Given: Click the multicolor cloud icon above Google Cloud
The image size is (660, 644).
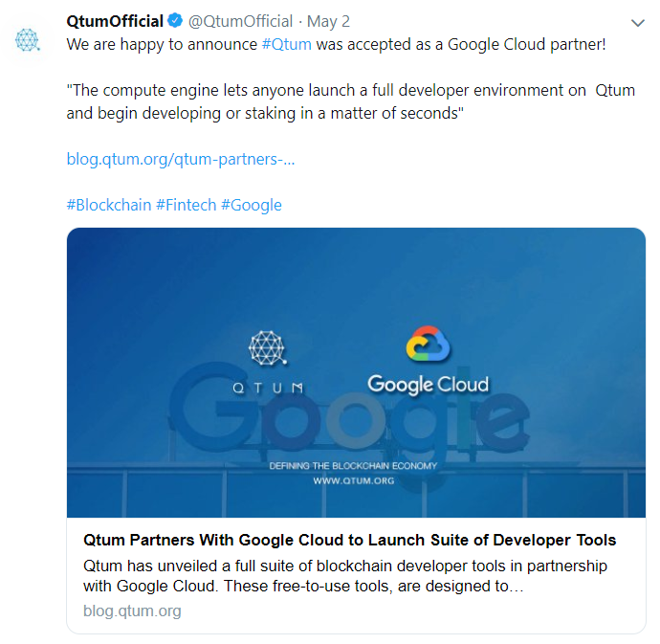Looking at the screenshot, I should [x=428, y=346].
